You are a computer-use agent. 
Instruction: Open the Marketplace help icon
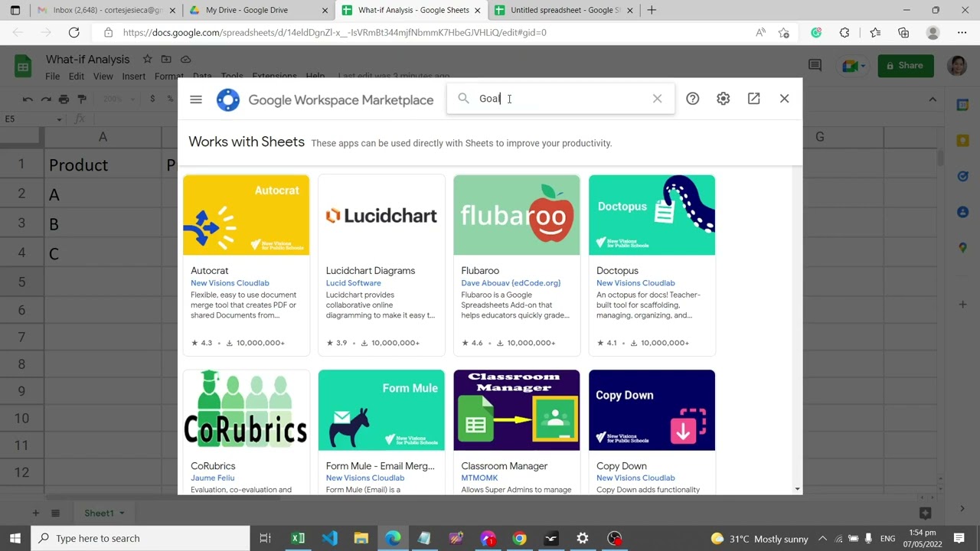click(693, 99)
